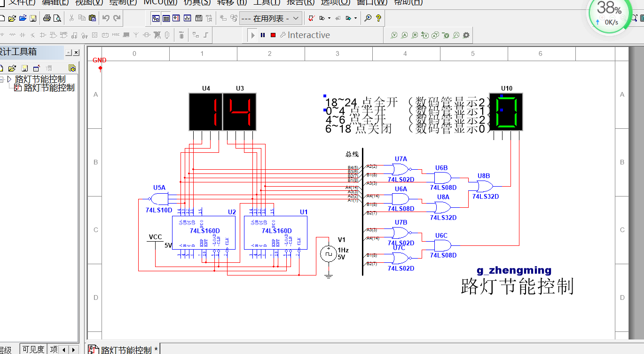The image size is (644, 354).
Task: Open the 视图(V) menu
Action: [x=89, y=2]
